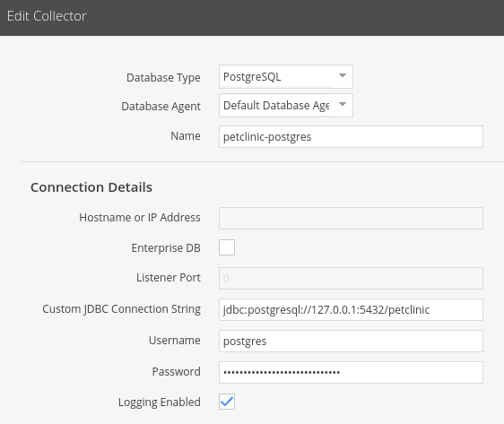
Task: Click the Username field with postgres
Action: pyautogui.click(x=351, y=341)
